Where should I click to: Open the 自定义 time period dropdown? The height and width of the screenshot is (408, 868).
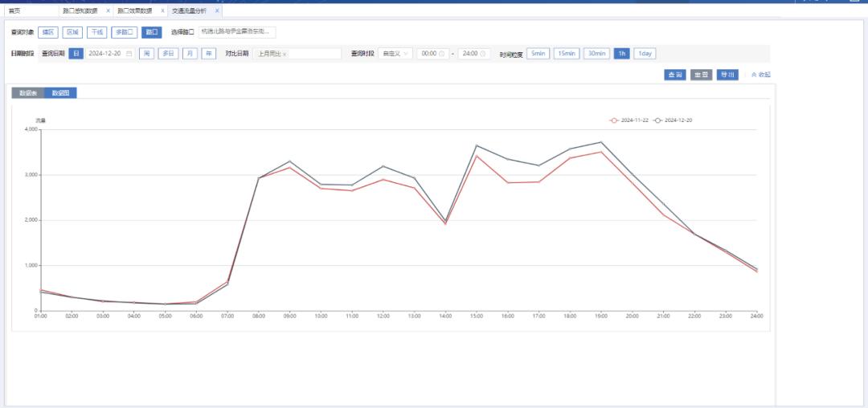tap(395, 54)
